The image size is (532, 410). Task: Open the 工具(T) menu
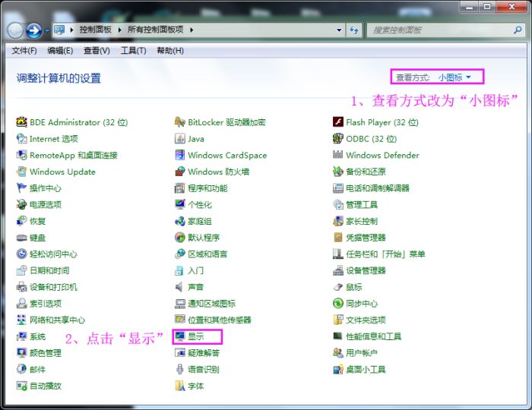pyautogui.click(x=133, y=51)
